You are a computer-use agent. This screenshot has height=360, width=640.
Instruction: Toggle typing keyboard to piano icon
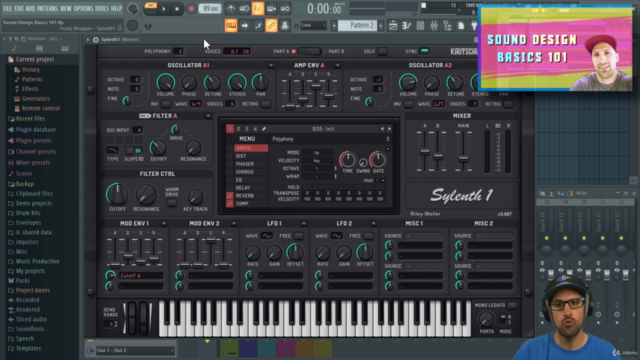231,26
